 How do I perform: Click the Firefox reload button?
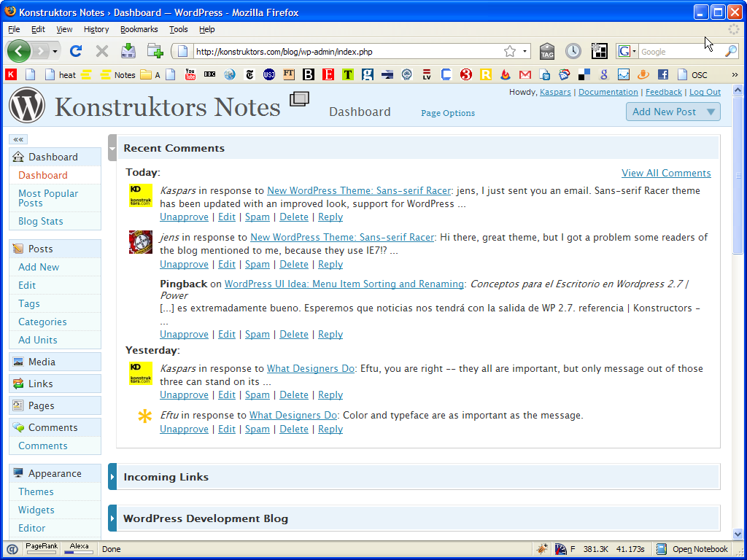(76, 51)
